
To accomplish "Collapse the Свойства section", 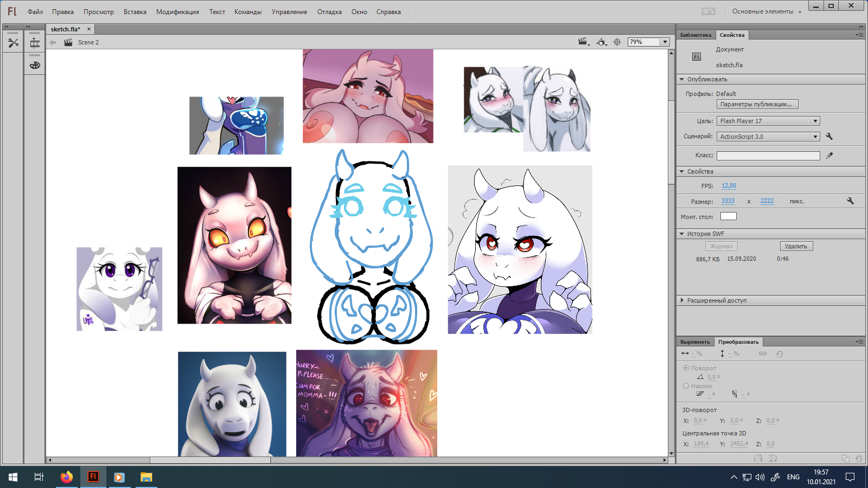I will coord(682,171).
